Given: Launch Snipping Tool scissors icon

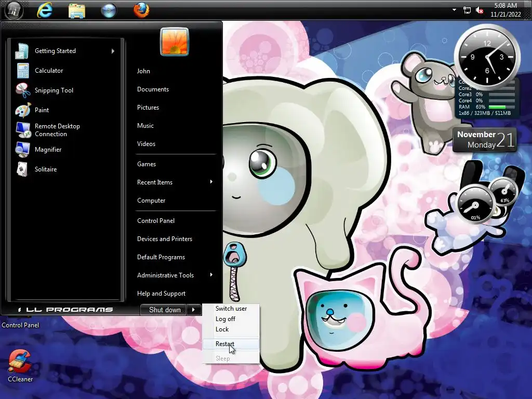Looking at the screenshot, I should pos(23,90).
